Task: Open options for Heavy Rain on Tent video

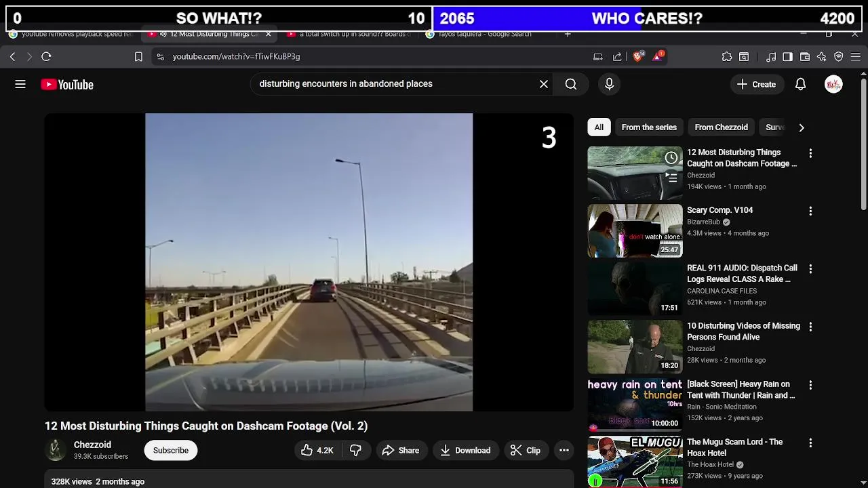Action: [810, 385]
